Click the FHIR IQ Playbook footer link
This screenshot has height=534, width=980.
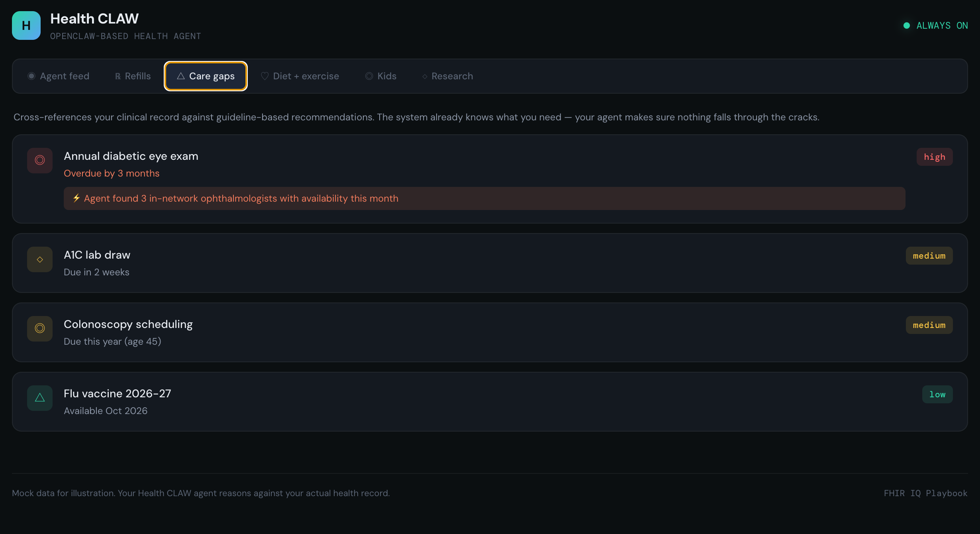coord(925,493)
